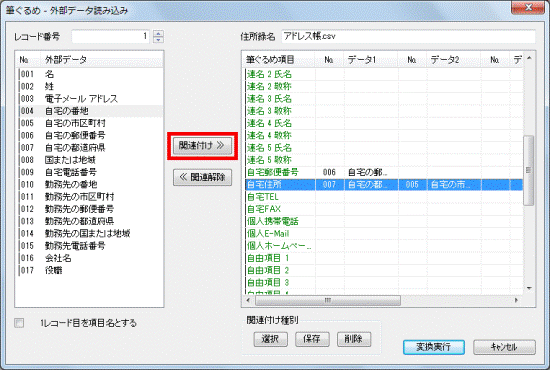Image resolution: width=550 pixels, height=370 pixels.
Task: Click the 自宅の郵.. cell in データ1 column
Action: tap(371, 172)
